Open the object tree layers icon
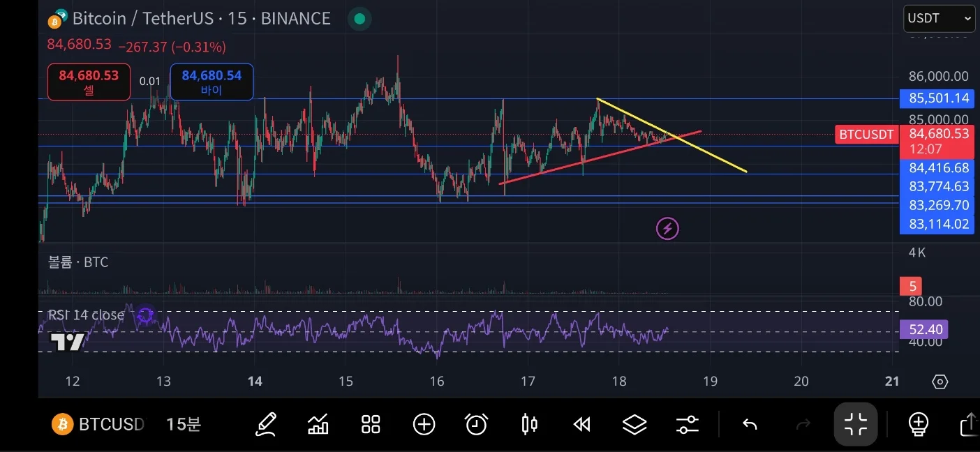 coord(634,424)
